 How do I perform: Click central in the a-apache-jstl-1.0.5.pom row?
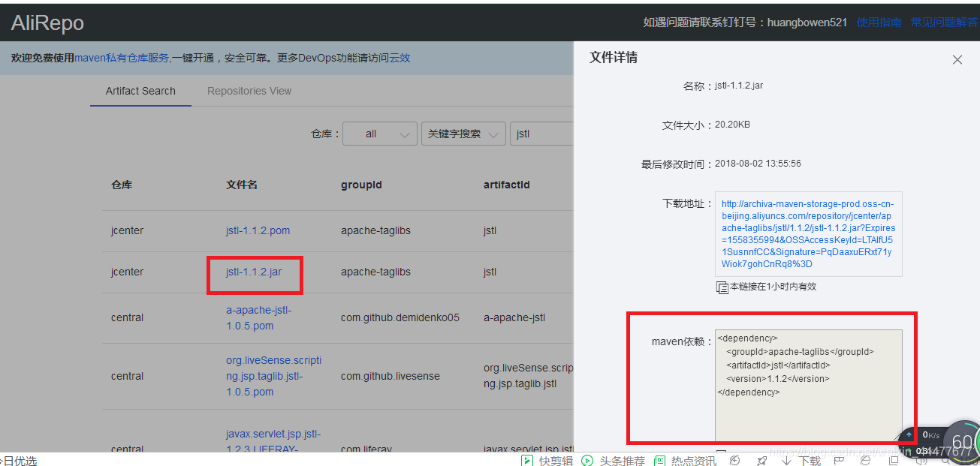(x=127, y=317)
